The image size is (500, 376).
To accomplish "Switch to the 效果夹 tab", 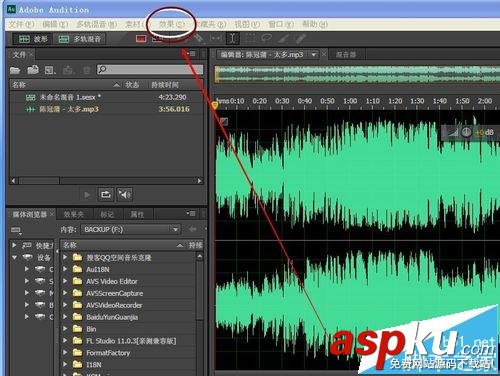I will coord(74,215).
